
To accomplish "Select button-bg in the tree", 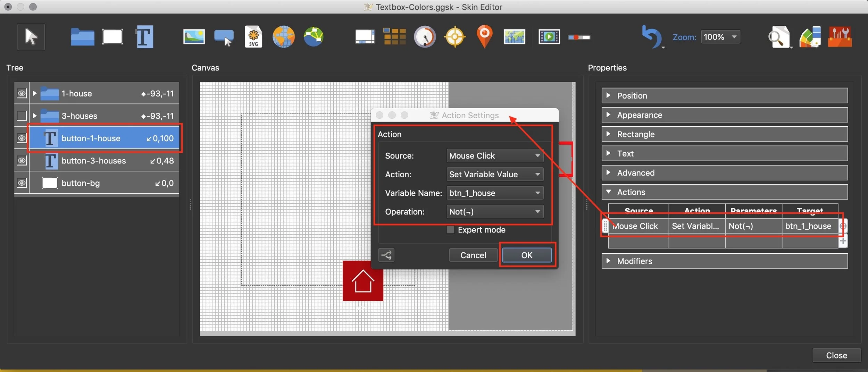I will [104, 183].
